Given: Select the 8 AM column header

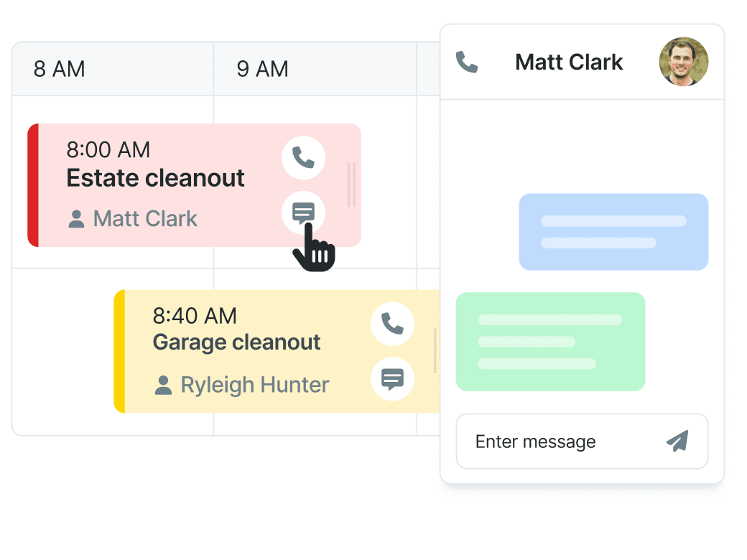Looking at the screenshot, I should pyautogui.click(x=113, y=69).
